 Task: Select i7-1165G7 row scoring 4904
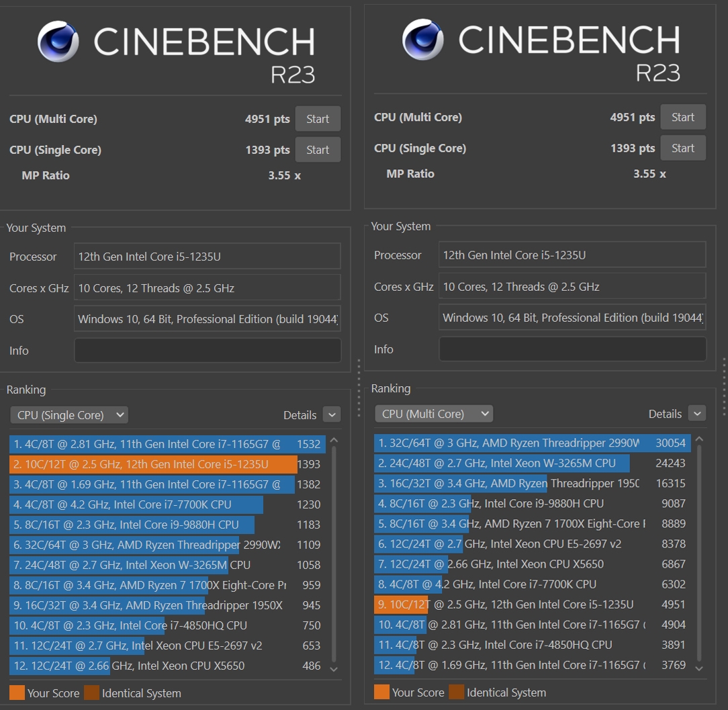(x=533, y=625)
